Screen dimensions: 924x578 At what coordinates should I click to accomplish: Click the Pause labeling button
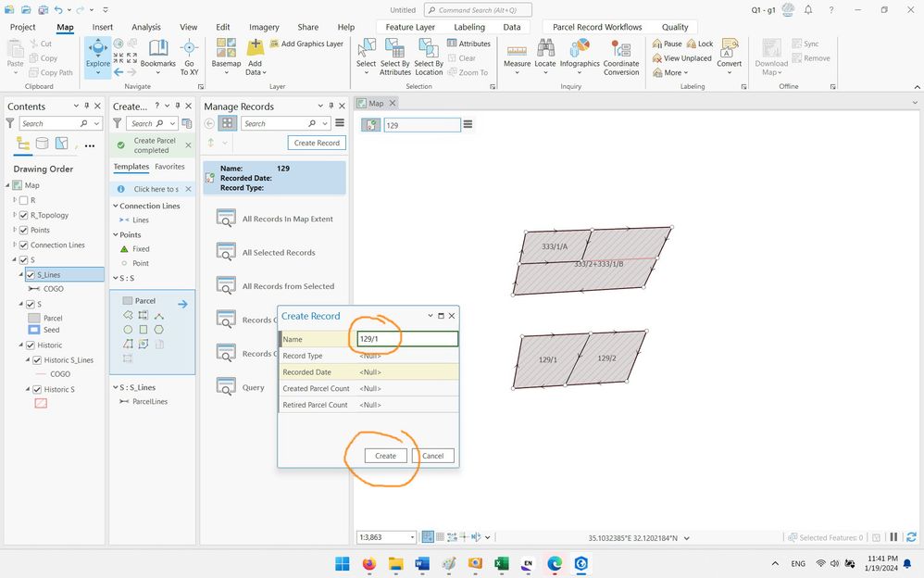(x=667, y=44)
